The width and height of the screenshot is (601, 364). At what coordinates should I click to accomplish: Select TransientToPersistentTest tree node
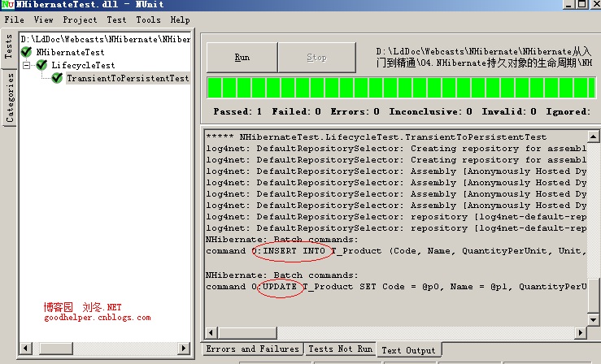point(128,78)
